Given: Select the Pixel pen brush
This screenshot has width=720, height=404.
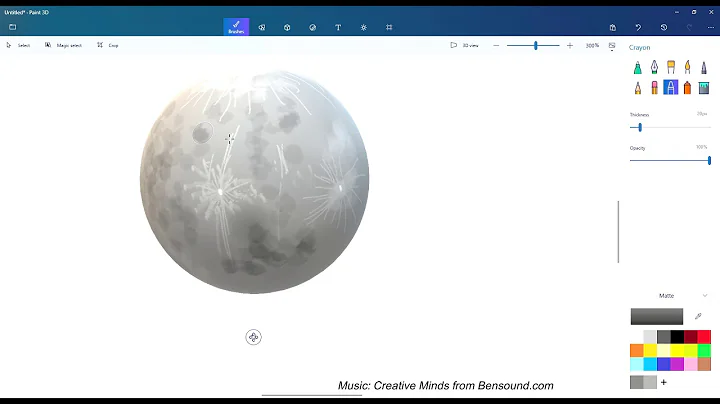Looking at the screenshot, I should 704,68.
